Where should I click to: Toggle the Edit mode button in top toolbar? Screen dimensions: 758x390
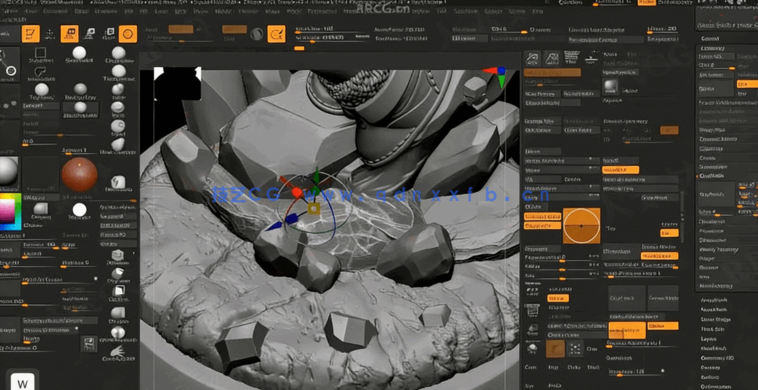(31, 34)
